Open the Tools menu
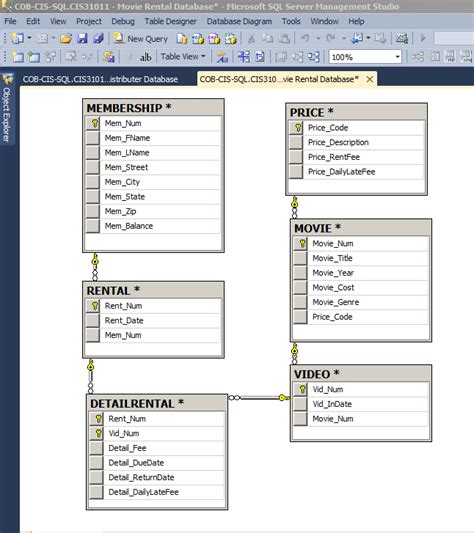Screen dimensions: 474x533 coord(291,21)
